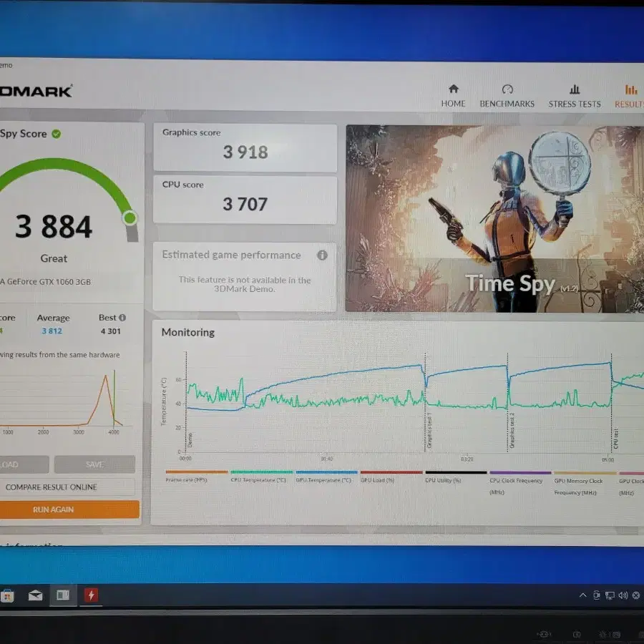Click the "Monitoring" heading
The height and width of the screenshot is (644, 644).
[188, 332]
